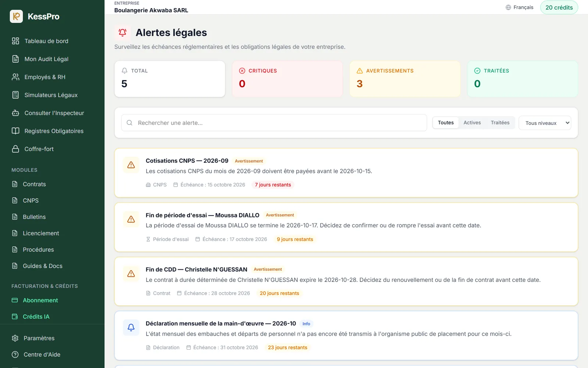This screenshot has height=368, width=588.
Task: Select the Traitées filter tab
Action: click(x=500, y=123)
